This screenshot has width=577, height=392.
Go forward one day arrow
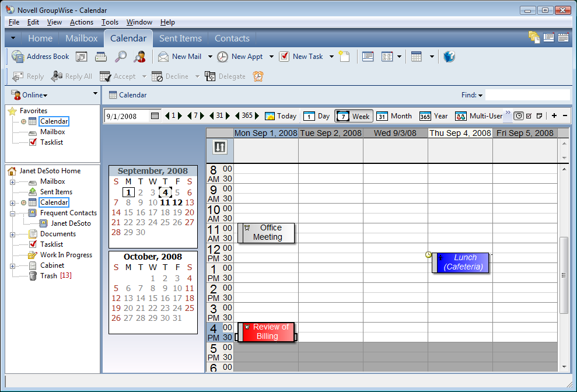pos(180,116)
